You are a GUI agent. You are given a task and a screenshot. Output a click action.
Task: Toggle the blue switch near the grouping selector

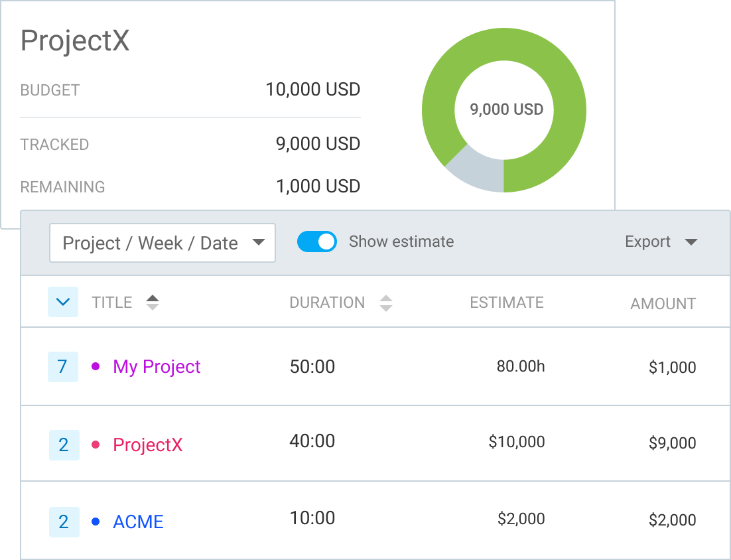point(316,242)
